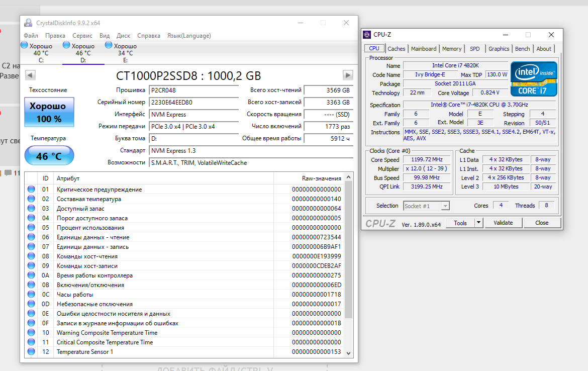Click the serial number field
This screenshot has height=371, width=588.
[193, 102]
